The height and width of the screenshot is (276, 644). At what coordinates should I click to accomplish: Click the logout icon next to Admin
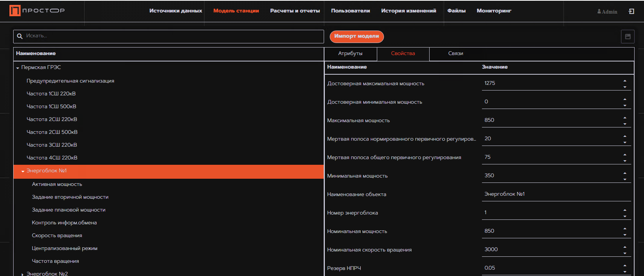632,12
